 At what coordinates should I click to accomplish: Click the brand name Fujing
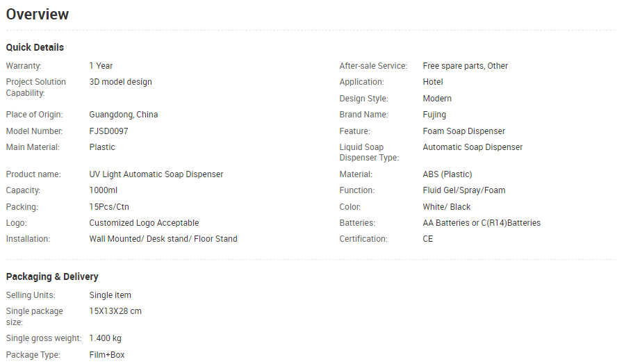(434, 115)
